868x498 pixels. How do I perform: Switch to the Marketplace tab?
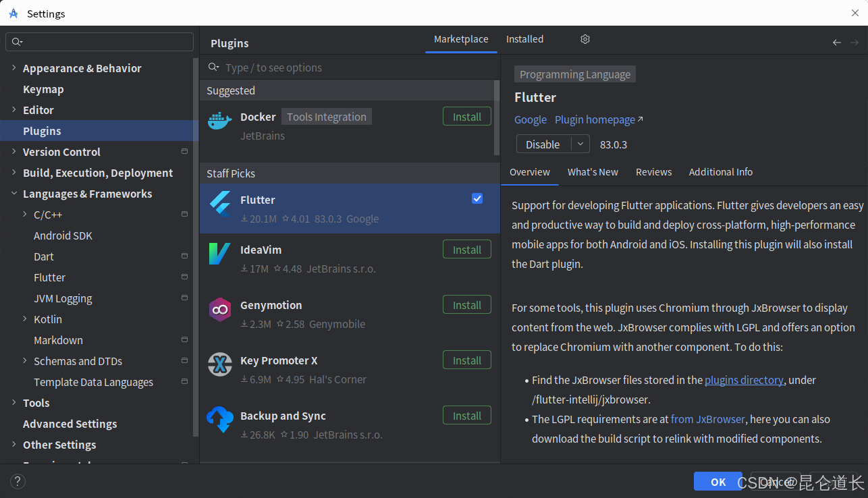(x=461, y=39)
